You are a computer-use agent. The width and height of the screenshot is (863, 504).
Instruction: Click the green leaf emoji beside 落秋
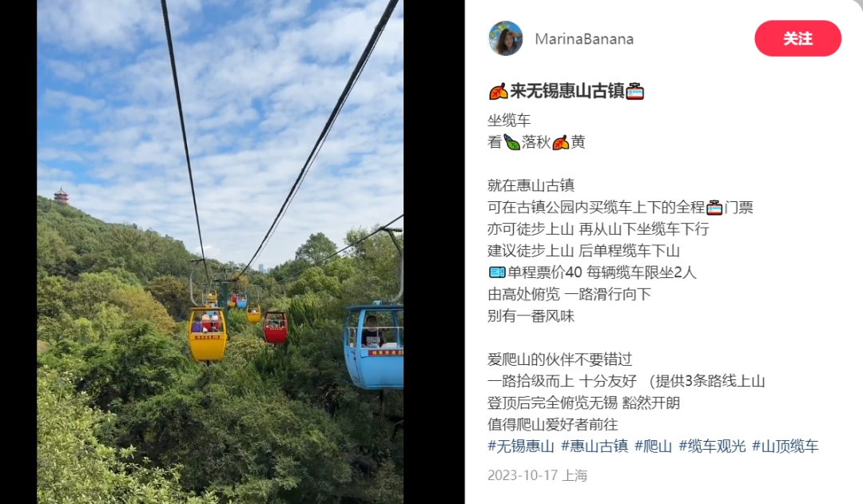(x=512, y=142)
